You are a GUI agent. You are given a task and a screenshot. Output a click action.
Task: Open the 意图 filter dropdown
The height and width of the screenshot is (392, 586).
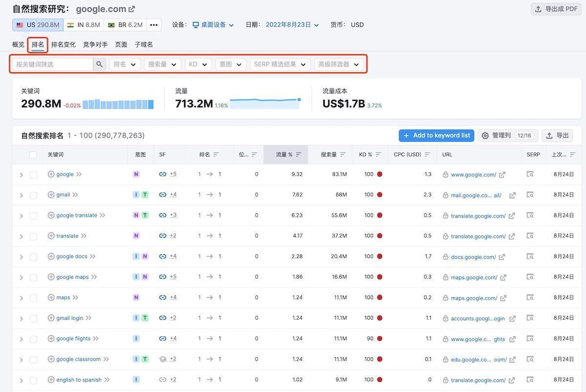231,64
